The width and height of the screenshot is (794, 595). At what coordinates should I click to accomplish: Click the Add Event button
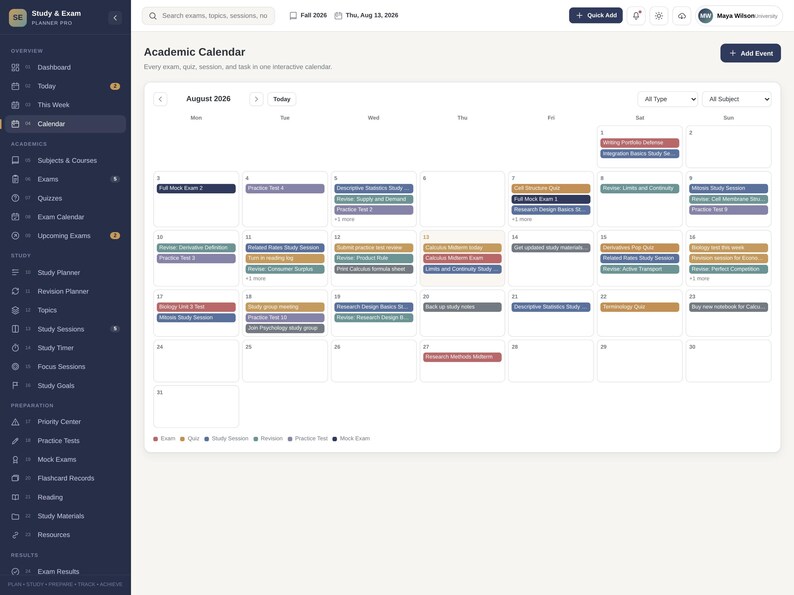[750, 53]
